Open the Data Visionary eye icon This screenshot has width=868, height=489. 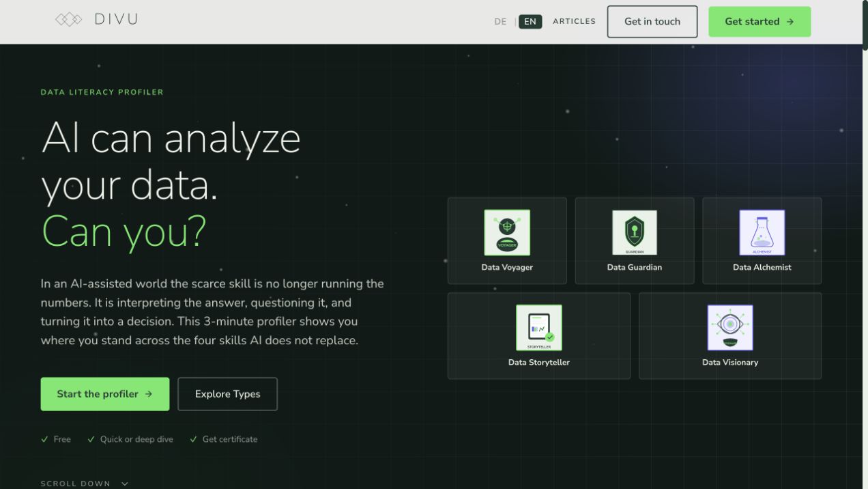pos(730,328)
